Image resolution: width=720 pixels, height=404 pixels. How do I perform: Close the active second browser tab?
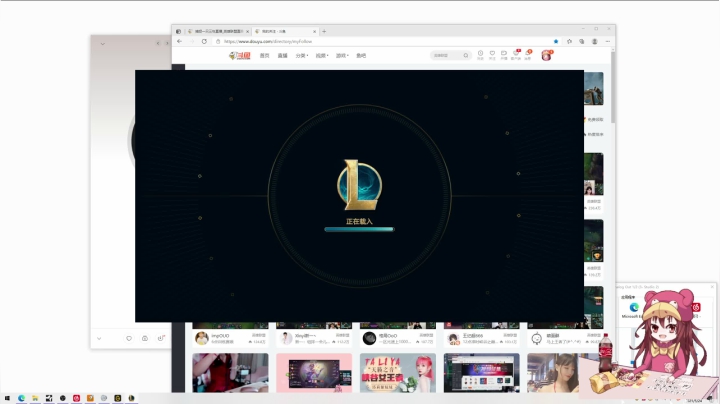point(315,31)
